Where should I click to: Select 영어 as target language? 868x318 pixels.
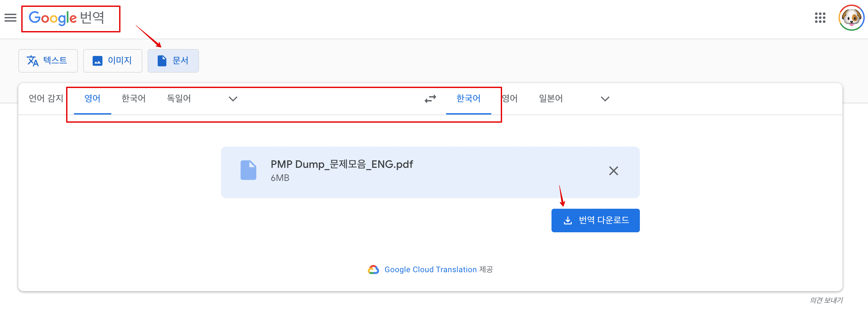pyautogui.click(x=510, y=98)
